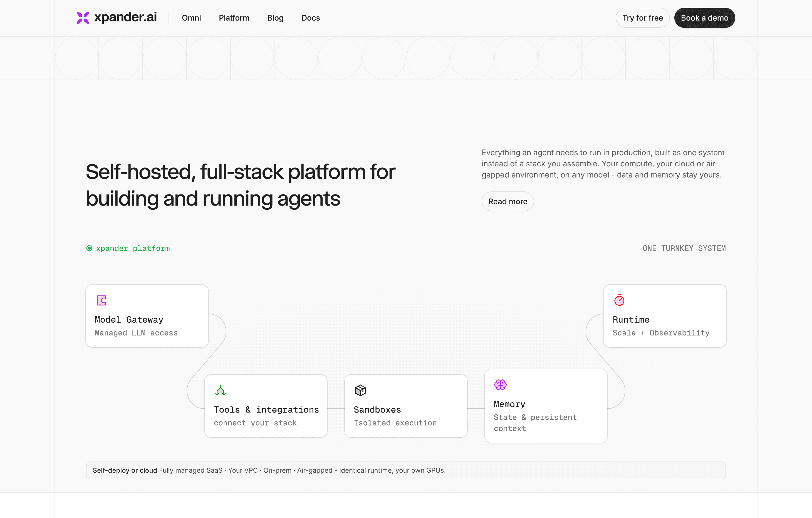Click the 'Scale + Observability' text

[661, 333]
